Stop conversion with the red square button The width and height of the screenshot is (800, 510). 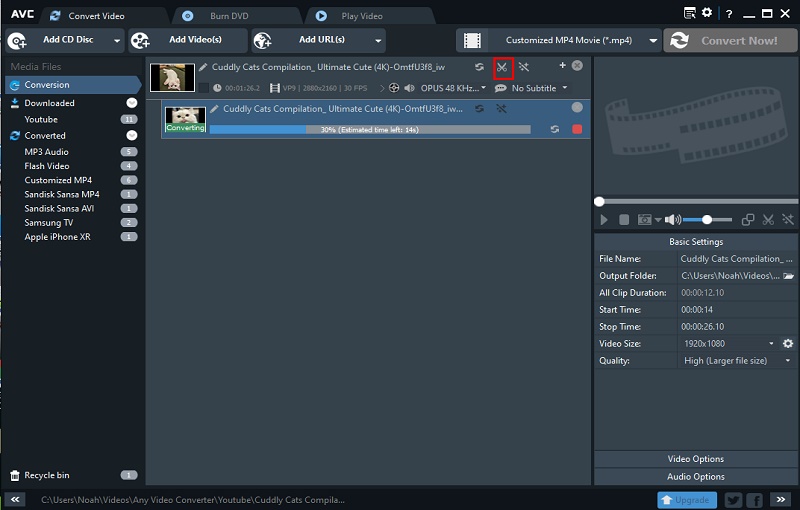(577, 129)
